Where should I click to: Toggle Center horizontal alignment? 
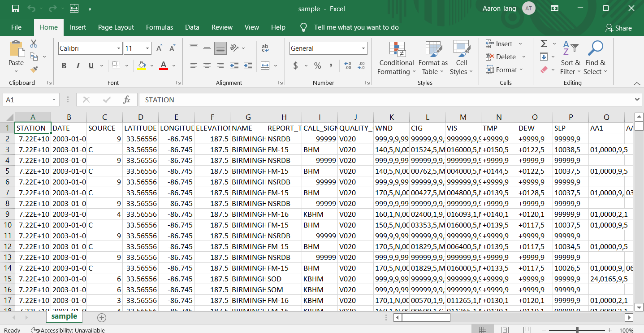coord(207,66)
